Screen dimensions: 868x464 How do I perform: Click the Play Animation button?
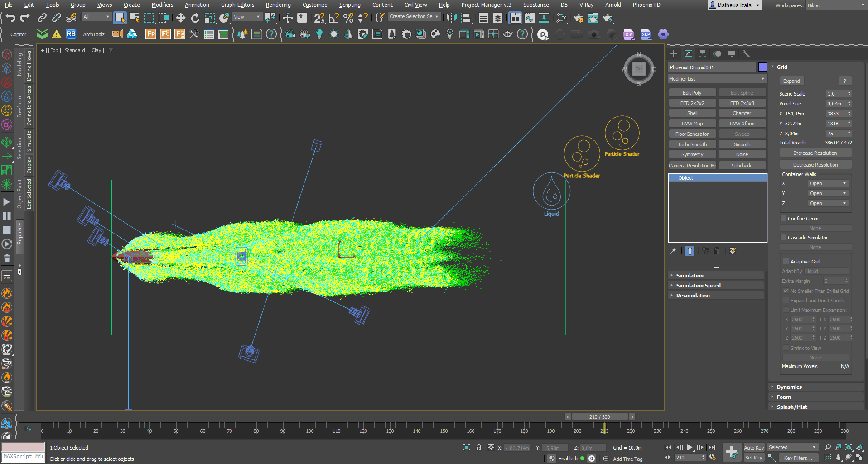pos(690,447)
